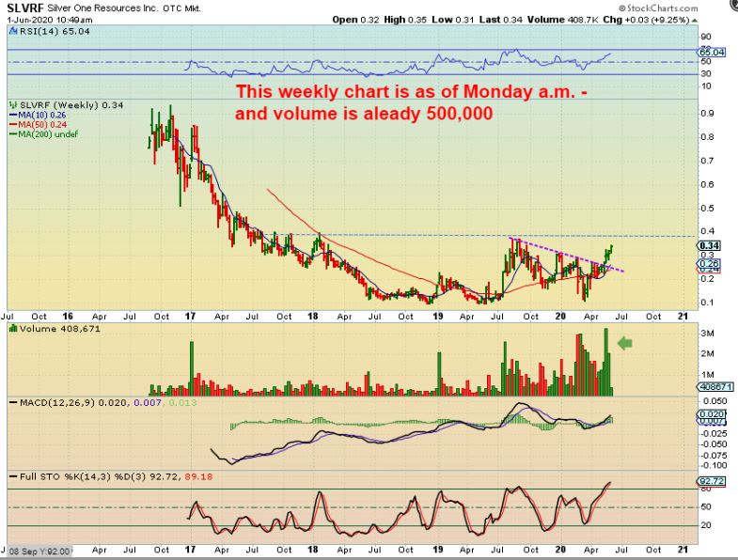This screenshot has width=738, height=560.
Task: Click the 65.04 RSI value tag on right axis
Action: click(x=711, y=53)
